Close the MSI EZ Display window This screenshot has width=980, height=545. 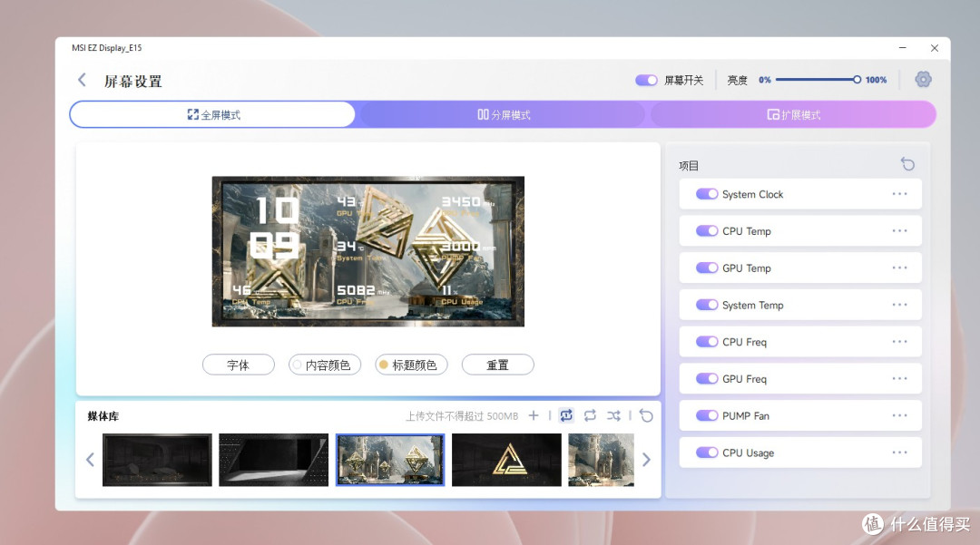(935, 48)
